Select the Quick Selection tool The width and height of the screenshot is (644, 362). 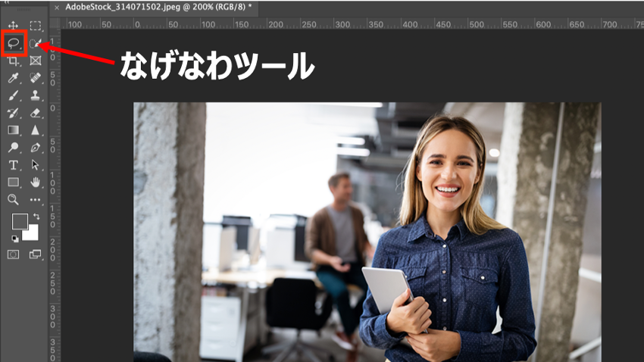tap(36, 43)
